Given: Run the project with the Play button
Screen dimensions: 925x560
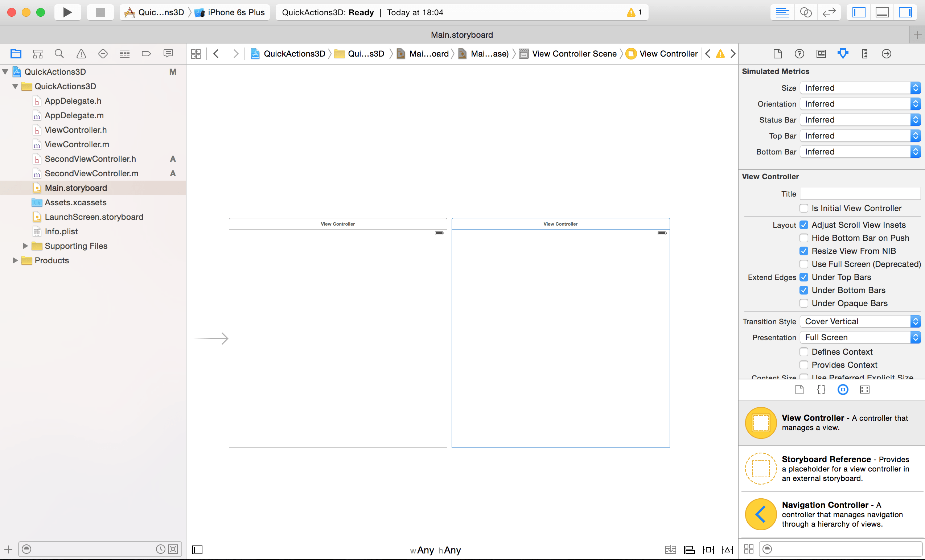Looking at the screenshot, I should click(67, 12).
